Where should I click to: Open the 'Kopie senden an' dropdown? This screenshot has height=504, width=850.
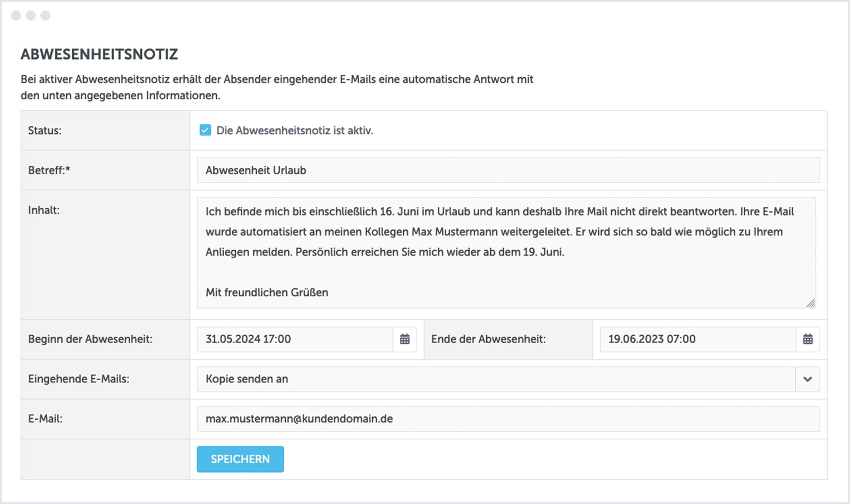[x=496, y=379]
